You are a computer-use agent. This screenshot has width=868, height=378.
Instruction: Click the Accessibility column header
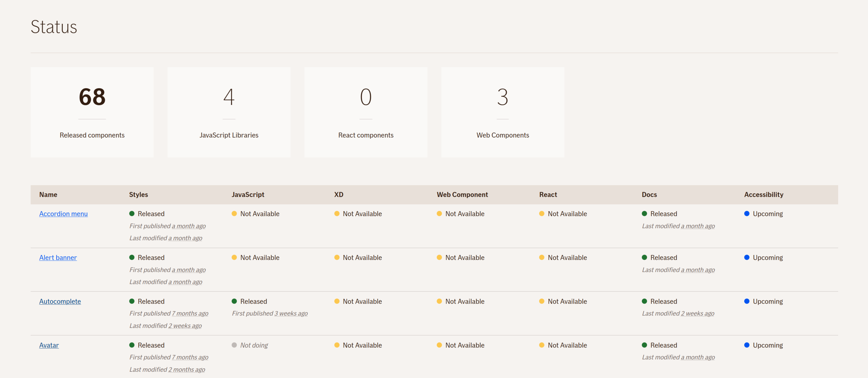(x=763, y=195)
